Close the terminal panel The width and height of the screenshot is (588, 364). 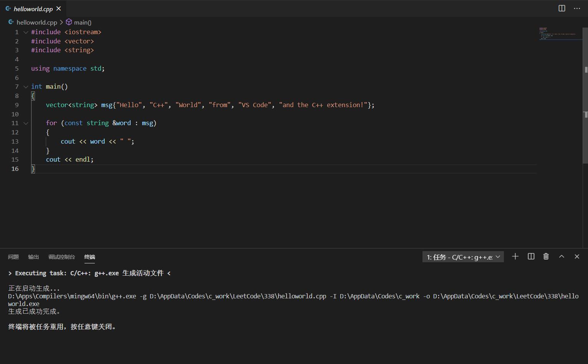(577, 256)
